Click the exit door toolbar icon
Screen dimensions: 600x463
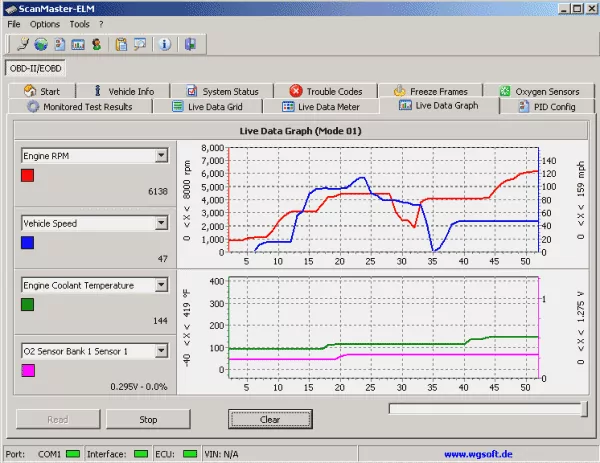(189, 45)
